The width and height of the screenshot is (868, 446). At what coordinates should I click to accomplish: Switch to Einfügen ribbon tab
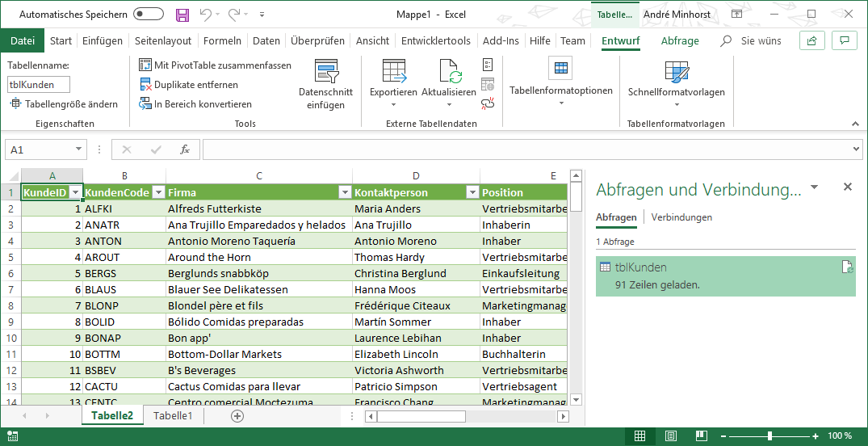103,41
